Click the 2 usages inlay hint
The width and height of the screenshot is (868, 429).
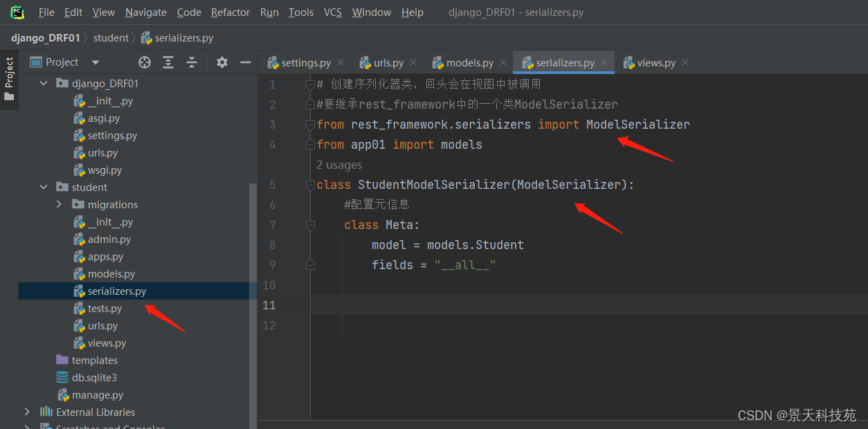(339, 165)
